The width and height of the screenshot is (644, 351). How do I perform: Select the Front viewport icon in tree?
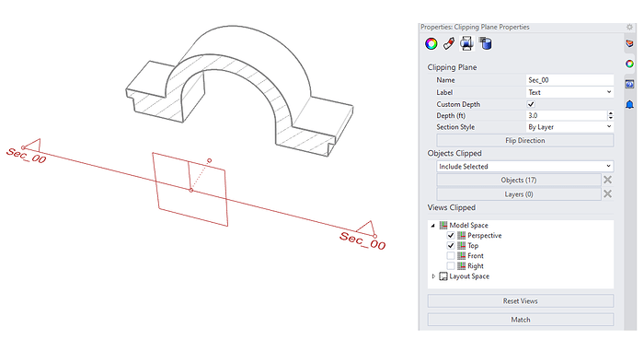pyautogui.click(x=461, y=256)
